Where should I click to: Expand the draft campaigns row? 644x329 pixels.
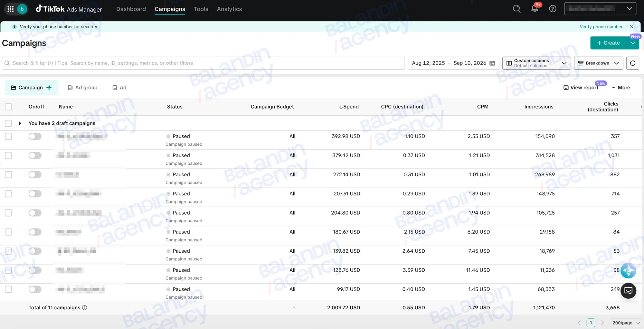[20, 123]
